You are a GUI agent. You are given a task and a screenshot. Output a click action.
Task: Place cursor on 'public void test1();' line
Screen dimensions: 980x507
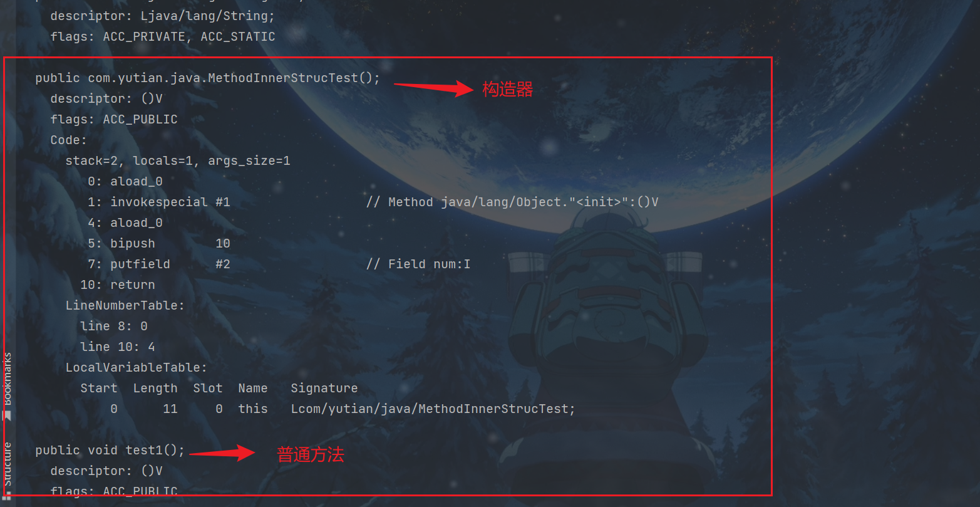[x=110, y=450]
